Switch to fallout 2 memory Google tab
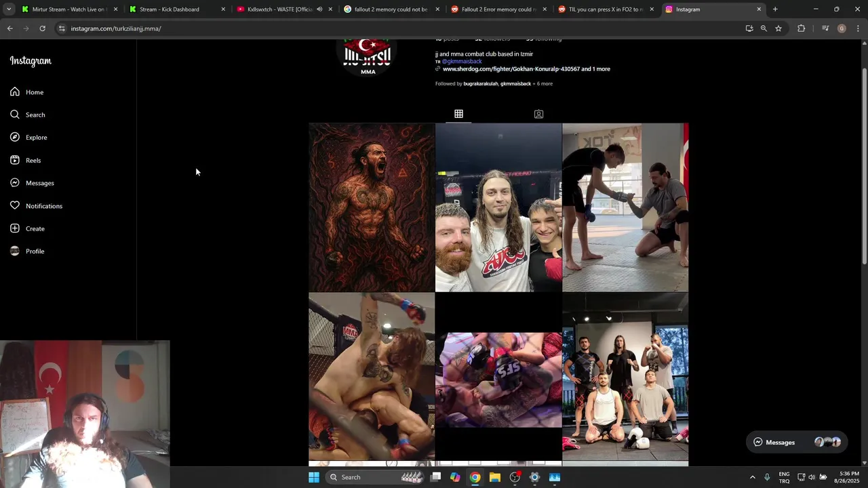Viewport: 868px width, 488px height. click(391, 9)
